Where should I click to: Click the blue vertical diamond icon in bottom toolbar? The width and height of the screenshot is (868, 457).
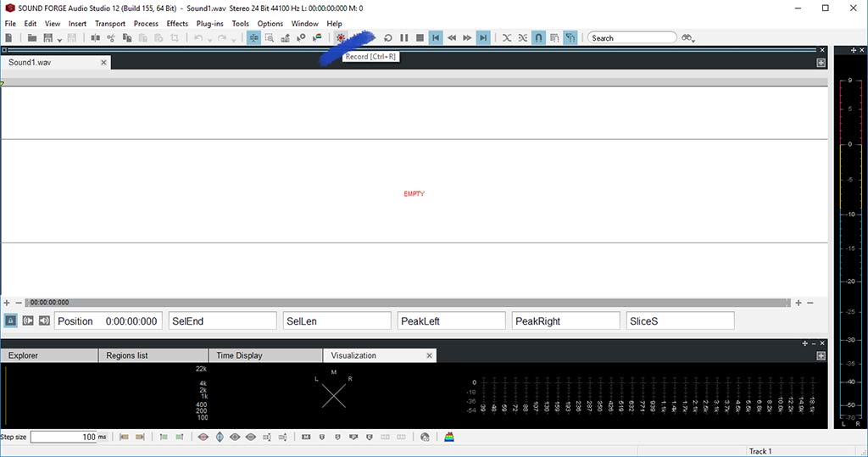(220, 437)
